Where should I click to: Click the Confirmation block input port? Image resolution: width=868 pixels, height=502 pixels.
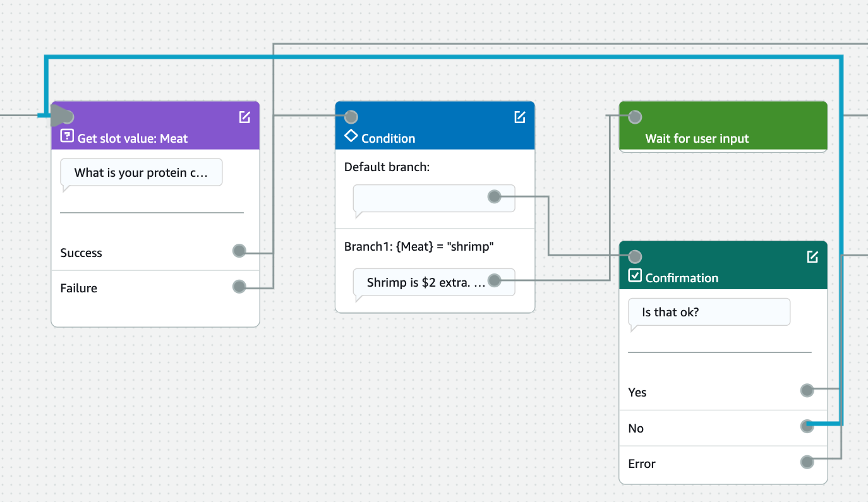[x=635, y=256]
